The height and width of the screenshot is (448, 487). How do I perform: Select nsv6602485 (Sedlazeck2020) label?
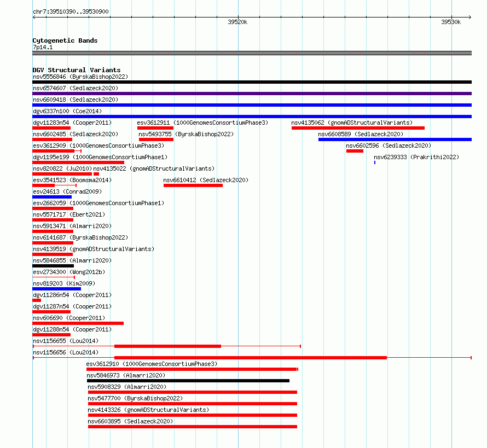coord(76,134)
